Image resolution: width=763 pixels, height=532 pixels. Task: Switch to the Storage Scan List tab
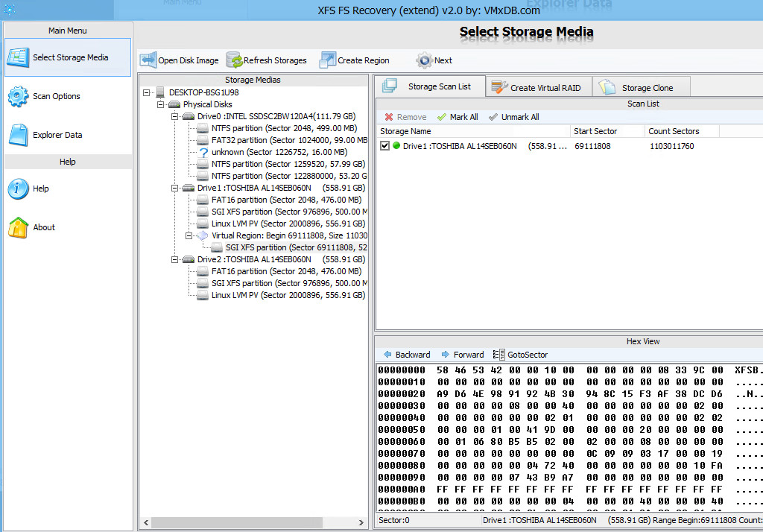(430, 86)
